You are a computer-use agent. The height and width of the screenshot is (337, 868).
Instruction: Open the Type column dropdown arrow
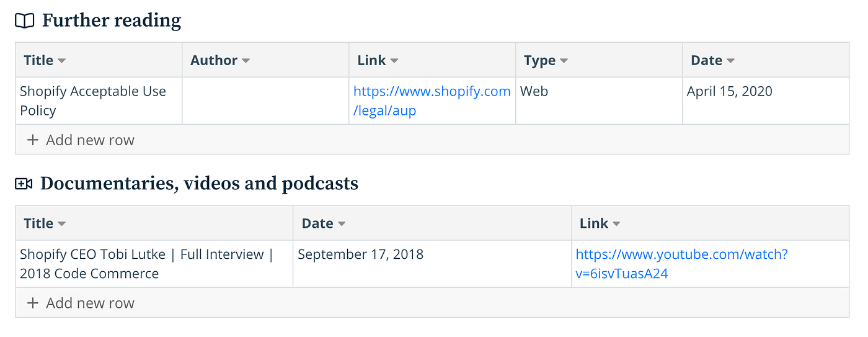[564, 61]
